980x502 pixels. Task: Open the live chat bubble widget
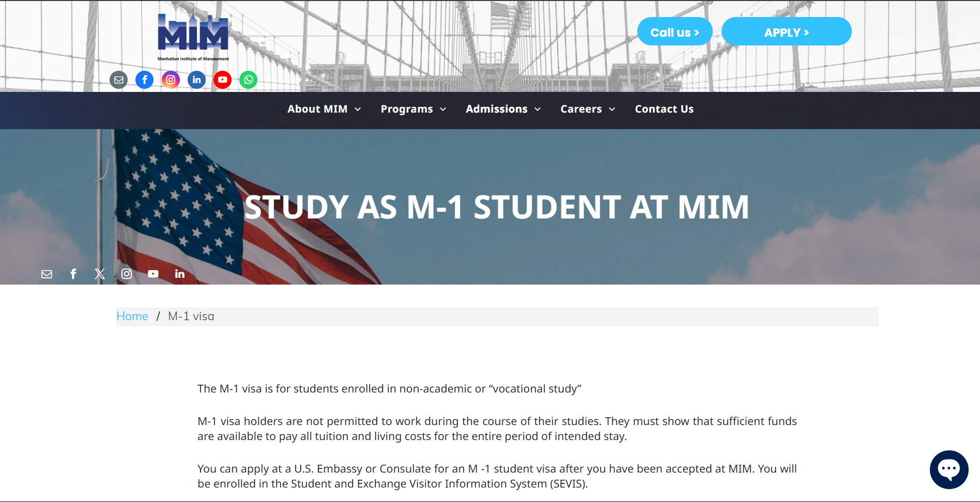948,469
